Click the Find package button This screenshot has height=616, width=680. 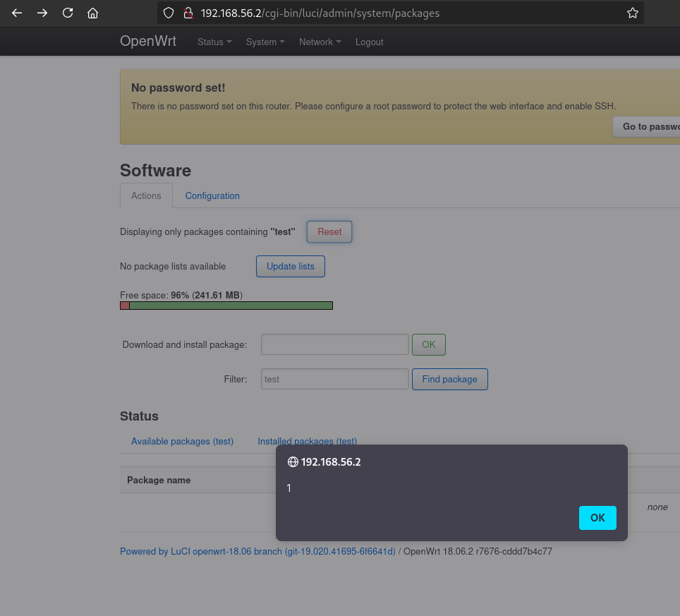[450, 379]
